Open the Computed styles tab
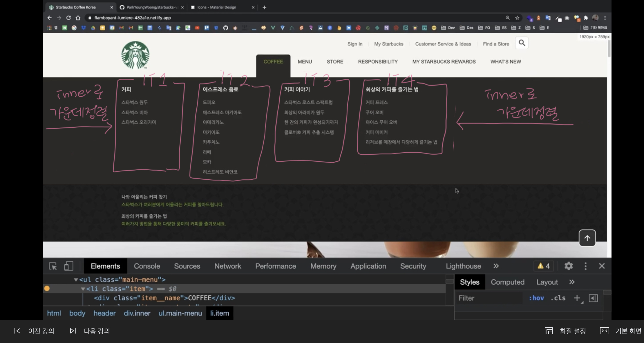The height and width of the screenshot is (343, 644). (507, 282)
